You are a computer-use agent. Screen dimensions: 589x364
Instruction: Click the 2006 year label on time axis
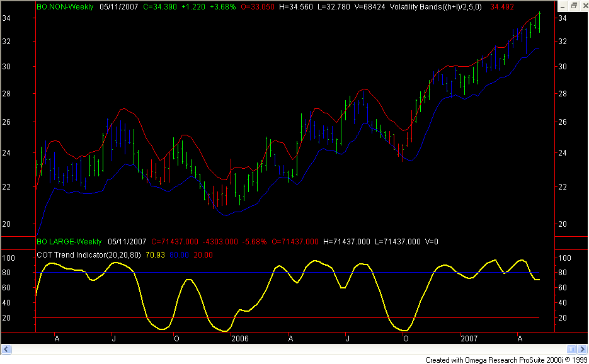pos(240,338)
